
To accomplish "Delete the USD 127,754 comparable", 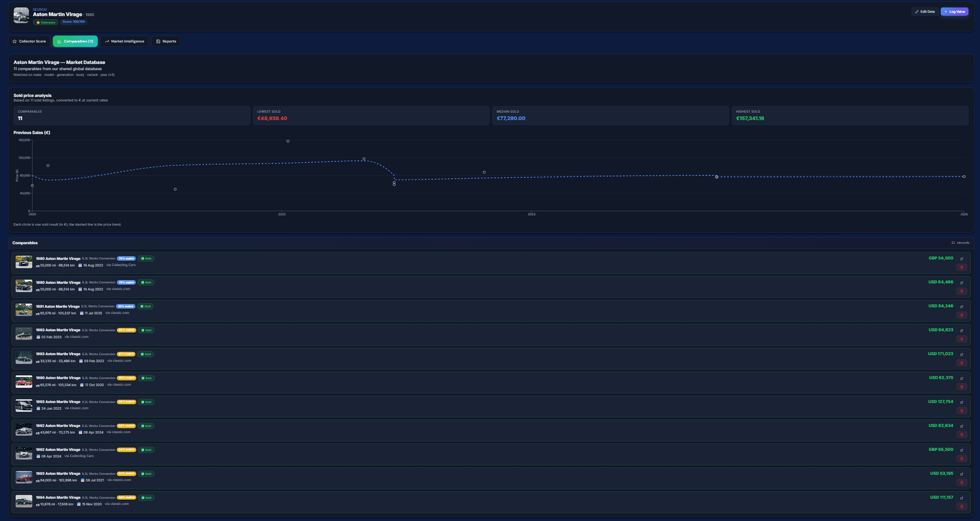I will pyautogui.click(x=961, y=411).
